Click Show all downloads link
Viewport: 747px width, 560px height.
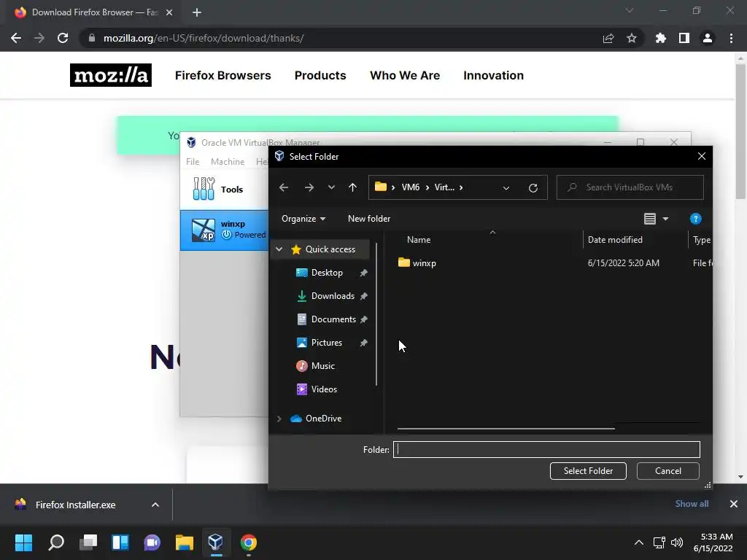[x=692, y=504]
